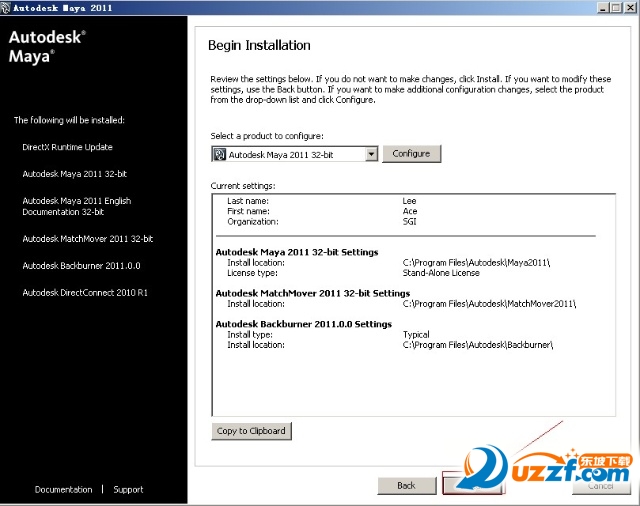Image resolution: width=640 pixels, height=506 pixels.
Task: Close the Autodesk Maya 2011 installer window
Action: [x=630, y=8]
